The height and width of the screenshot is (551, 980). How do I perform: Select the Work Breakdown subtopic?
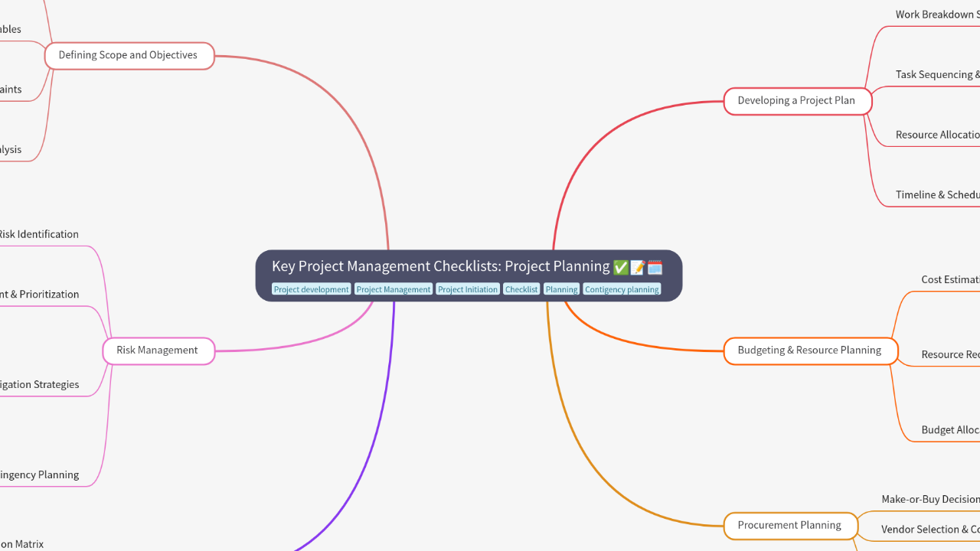pyautogui.click(x=938, y=15)
